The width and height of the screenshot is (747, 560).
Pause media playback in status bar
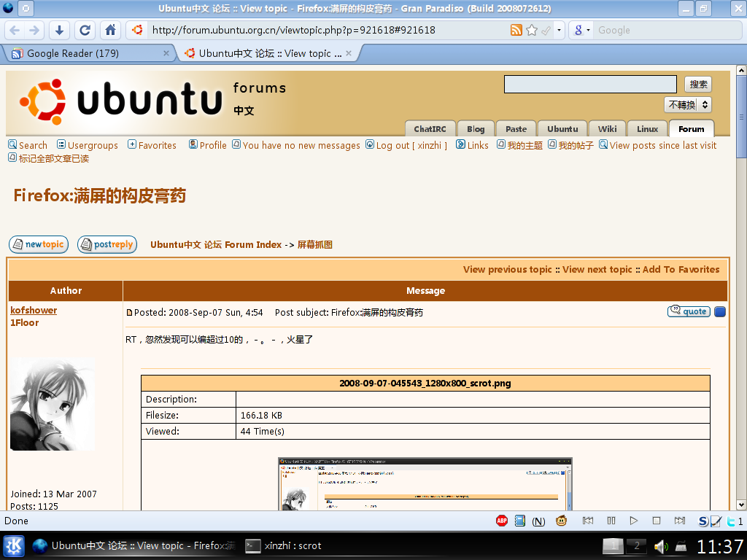tap(611, 521)
